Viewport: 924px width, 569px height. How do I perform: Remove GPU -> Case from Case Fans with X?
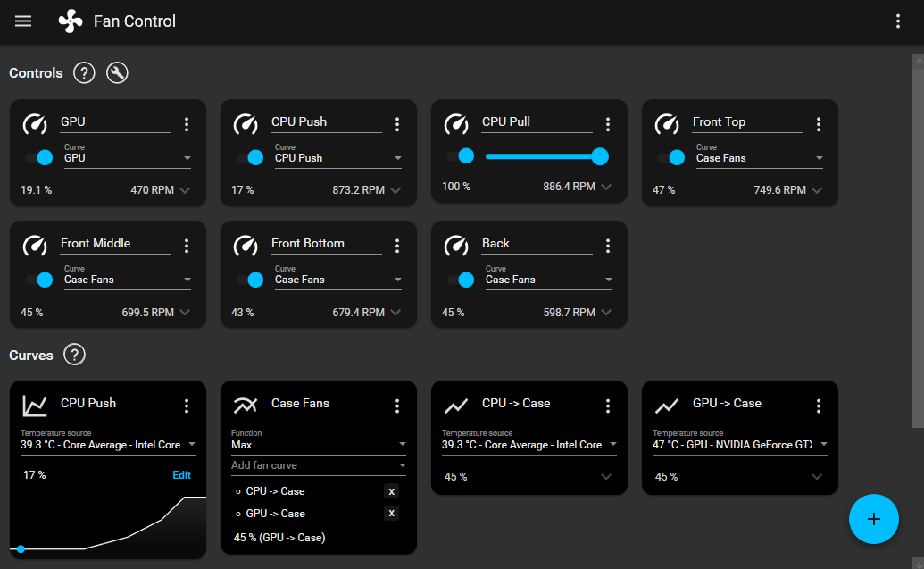391,513
